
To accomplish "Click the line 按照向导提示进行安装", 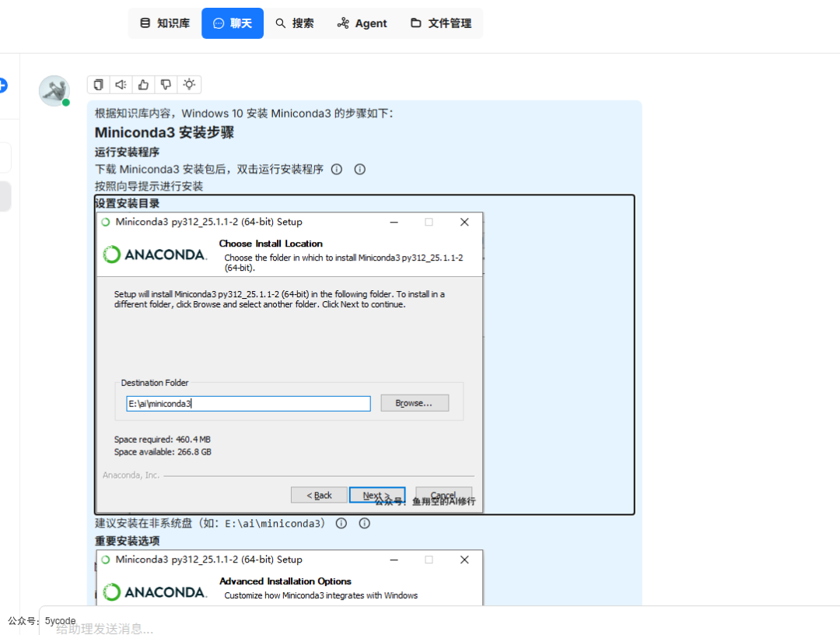I will click(x=149, y=187).
